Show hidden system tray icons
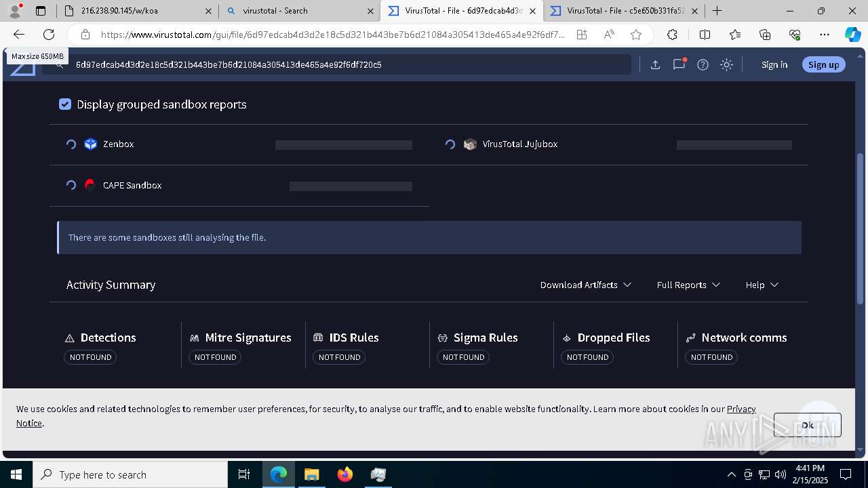868x488 pixels. coord(731,474)
